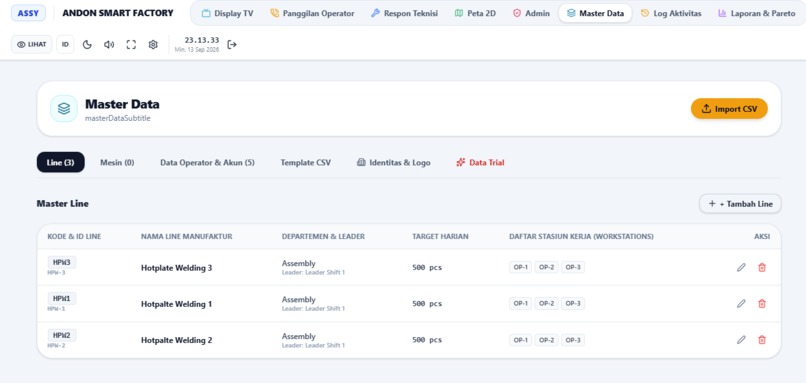Screen dimensions: 806x383
Task: Open Log Aktivitas tab
Action: [x=671, y=13]
